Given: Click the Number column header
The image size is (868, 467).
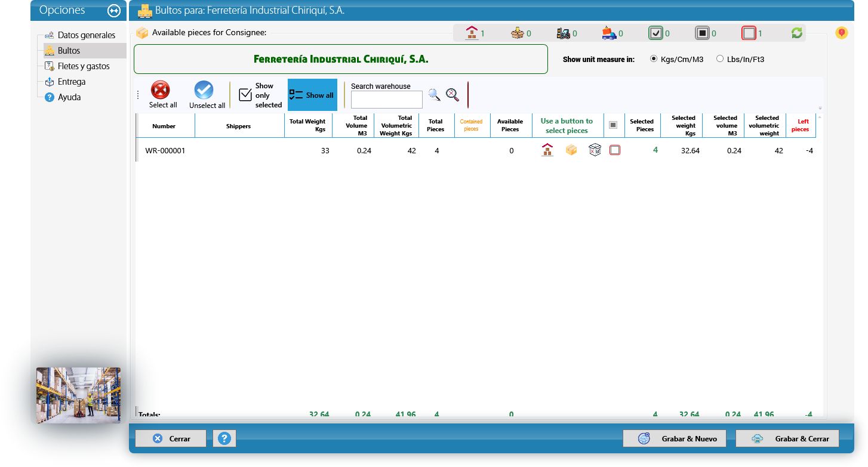Looking at the screenshot, I should (164, 126).
